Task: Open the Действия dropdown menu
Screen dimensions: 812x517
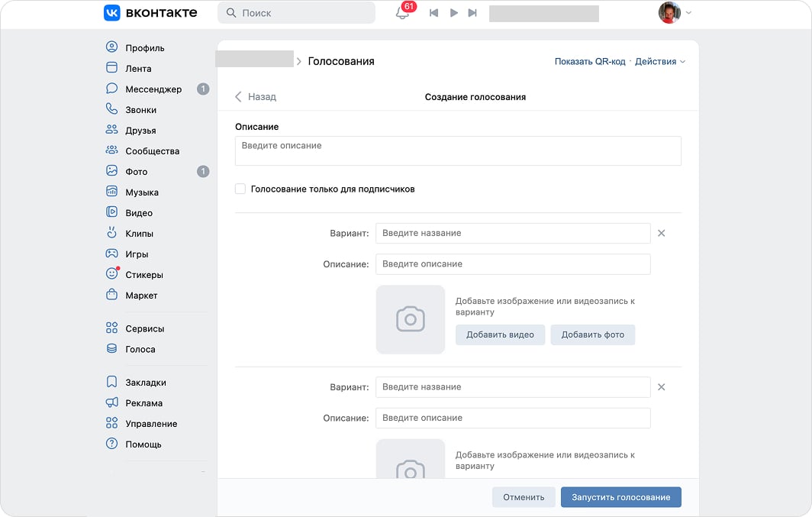Action: click(x=657, y=61)
